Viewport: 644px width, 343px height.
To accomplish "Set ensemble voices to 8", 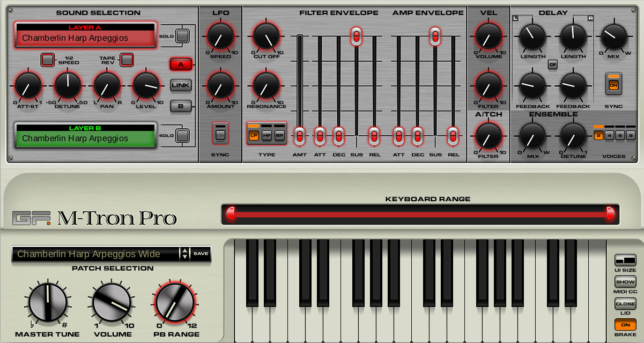I will (631, 135).
